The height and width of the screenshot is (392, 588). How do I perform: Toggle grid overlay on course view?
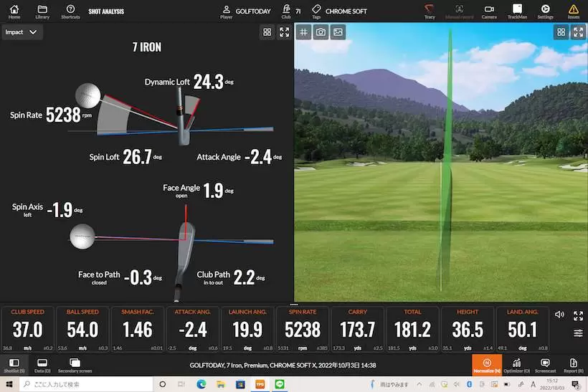pos(304,32)
